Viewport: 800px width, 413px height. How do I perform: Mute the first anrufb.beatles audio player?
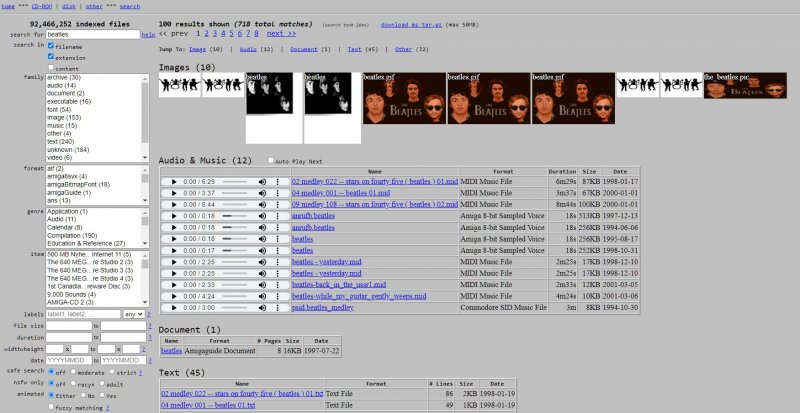tap(262, 215)
